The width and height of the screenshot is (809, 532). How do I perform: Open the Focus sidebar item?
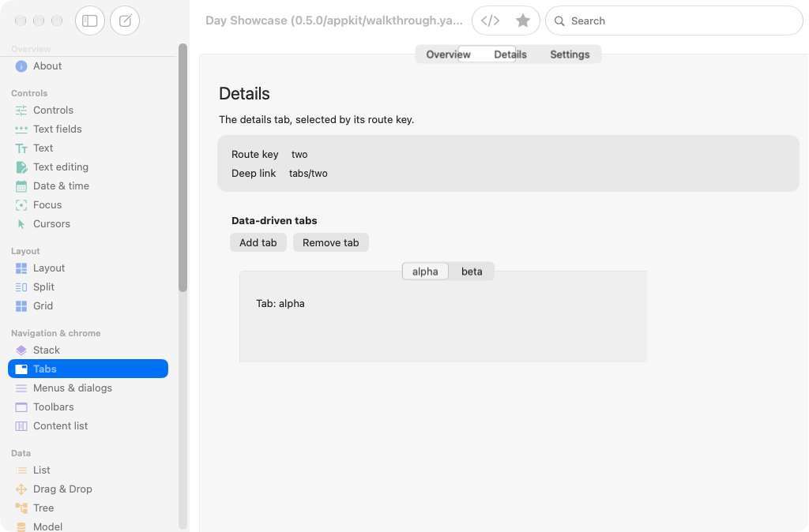[88, 205]
